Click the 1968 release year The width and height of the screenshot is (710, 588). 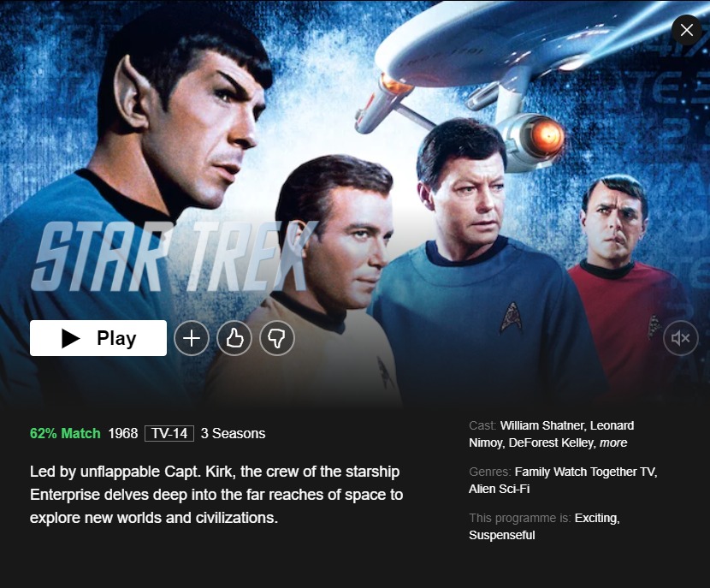coord(122,434)
